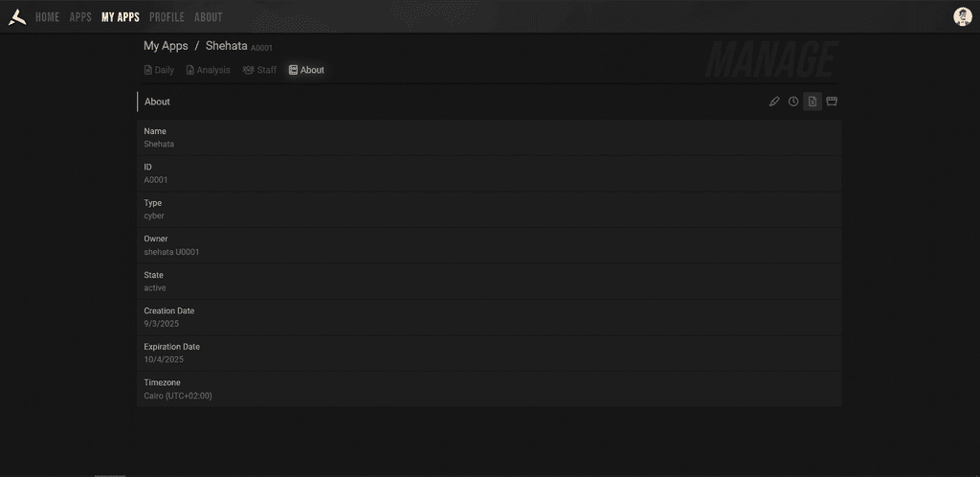Go to HOME in the top navigation
The width and height of the screenshot is (980, 477).
(47, 17)
